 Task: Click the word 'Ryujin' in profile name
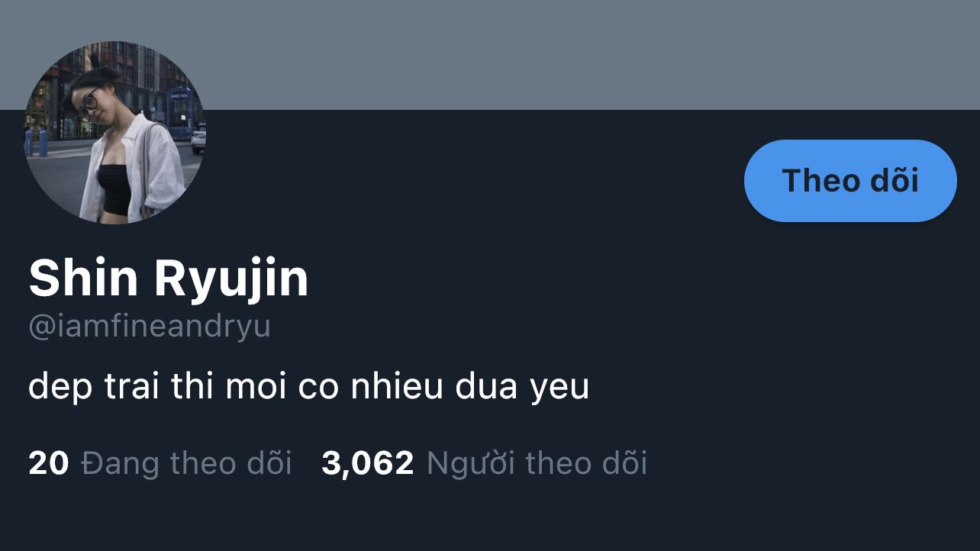click(232, 279)
